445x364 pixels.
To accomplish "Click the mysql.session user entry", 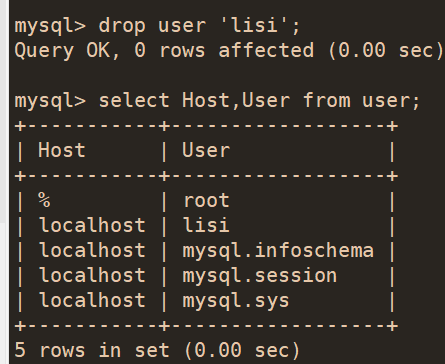I will 260,276.
